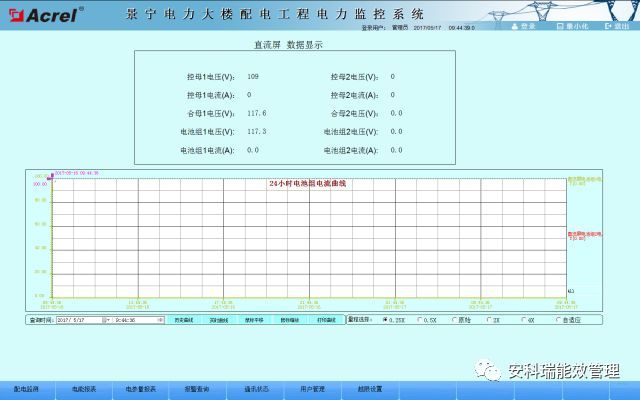The image size is (640, 400).
Task: Click the 打印曲线 print curve button
Action: point(327,320)
